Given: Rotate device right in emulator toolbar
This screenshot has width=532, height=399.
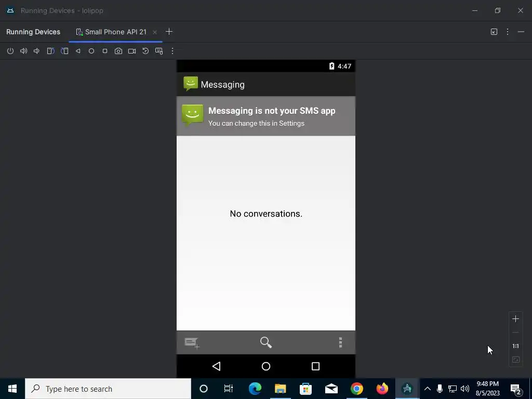Looking at the screenshot, I should (x=64, y=51).
